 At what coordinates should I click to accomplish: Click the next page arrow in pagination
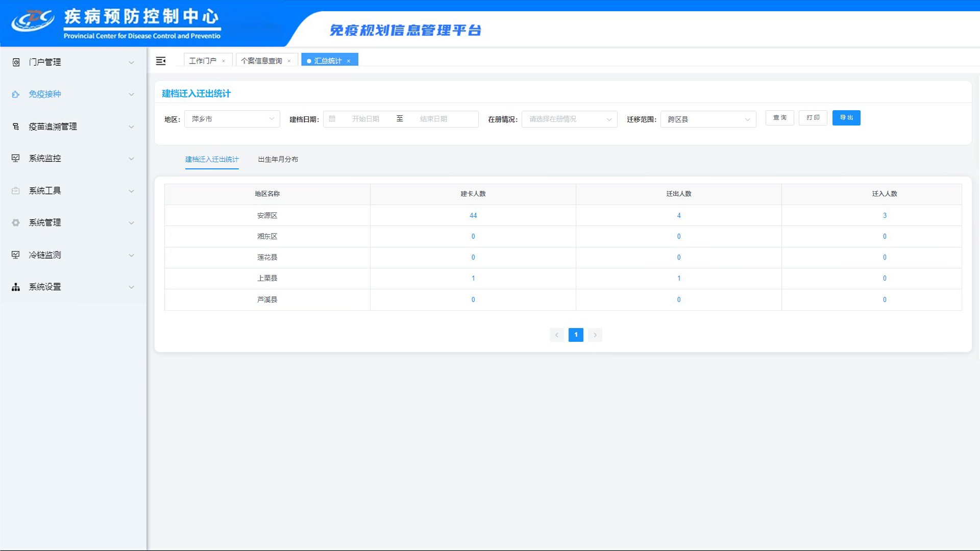click(x=595, y=335)
